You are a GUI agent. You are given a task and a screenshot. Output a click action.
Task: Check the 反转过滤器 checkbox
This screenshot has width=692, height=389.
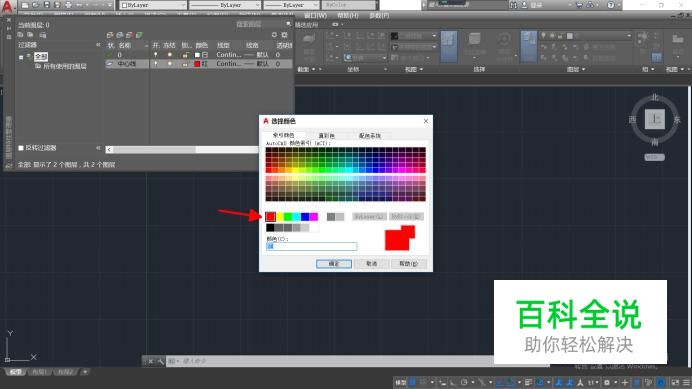[21, 148]
